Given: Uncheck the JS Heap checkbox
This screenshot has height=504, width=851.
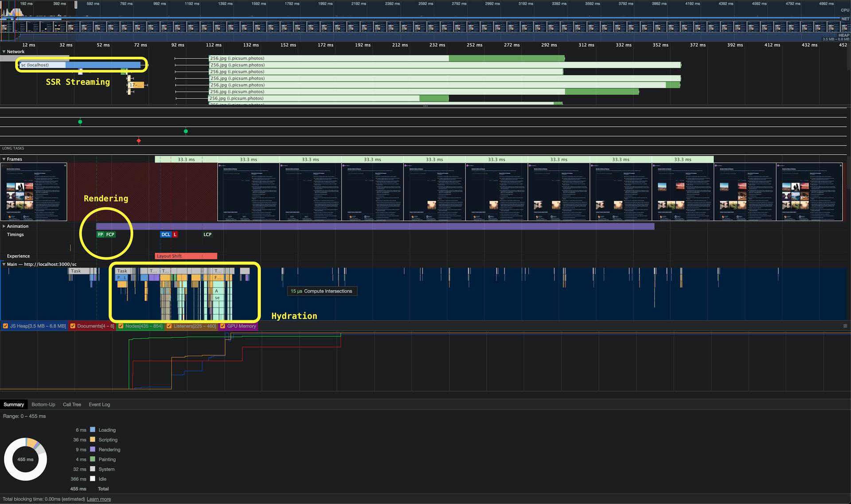Looking at the screenshot, I should (5, 326).
